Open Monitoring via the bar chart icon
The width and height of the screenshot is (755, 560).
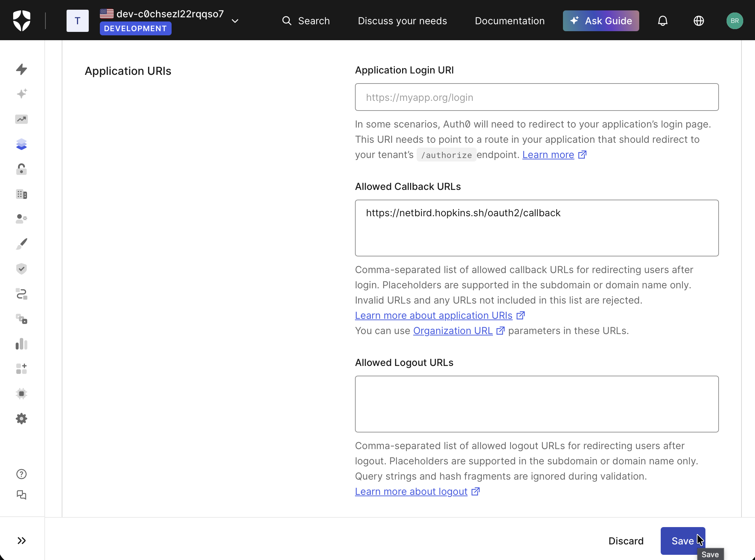tap(21, 344)
